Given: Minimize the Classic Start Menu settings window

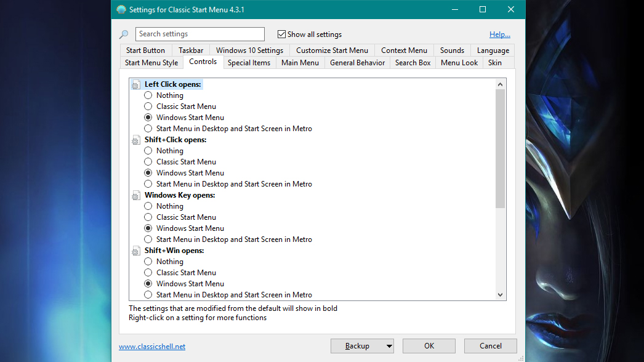Looking at the screenshot, I should pos(454,9).
